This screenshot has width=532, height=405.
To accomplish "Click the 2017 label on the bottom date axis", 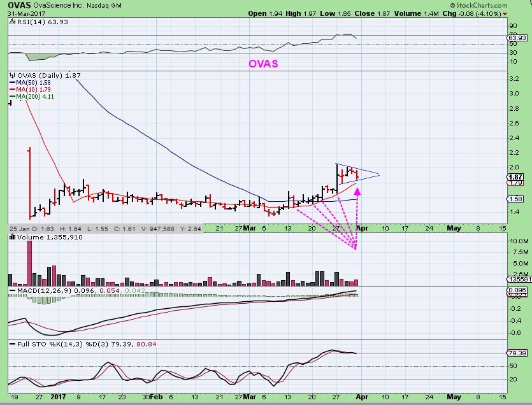I will (58, 397).
